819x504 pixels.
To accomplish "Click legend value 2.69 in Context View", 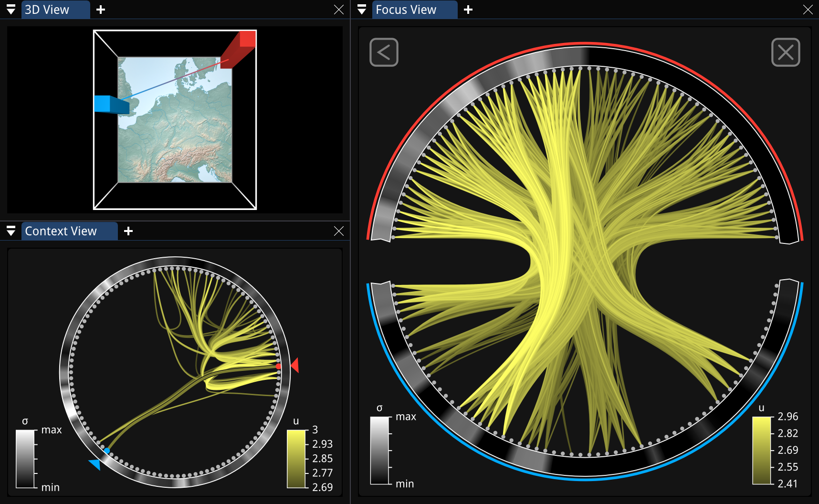I will pyautogui.click(x=322, y=487).
